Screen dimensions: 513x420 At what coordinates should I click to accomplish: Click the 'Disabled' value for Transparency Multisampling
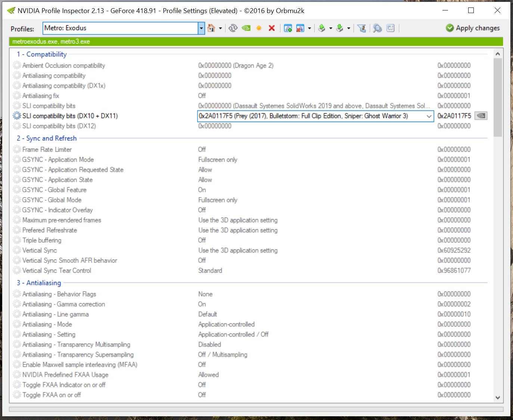pos(209,344)
